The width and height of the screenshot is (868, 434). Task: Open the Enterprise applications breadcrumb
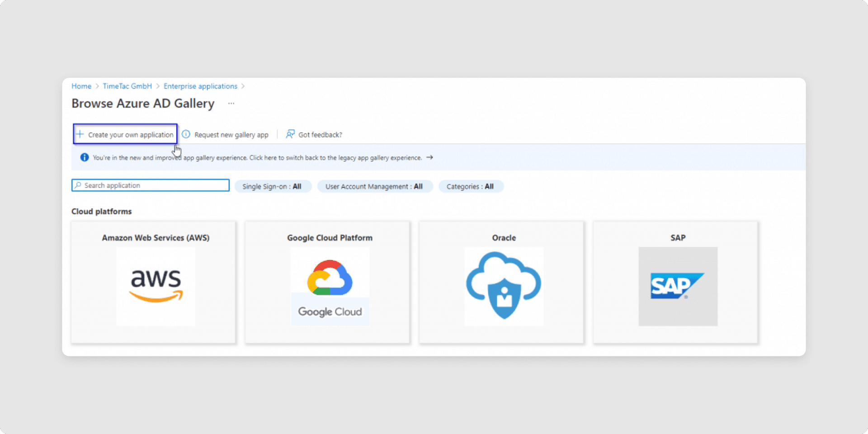tap(200, 86)
